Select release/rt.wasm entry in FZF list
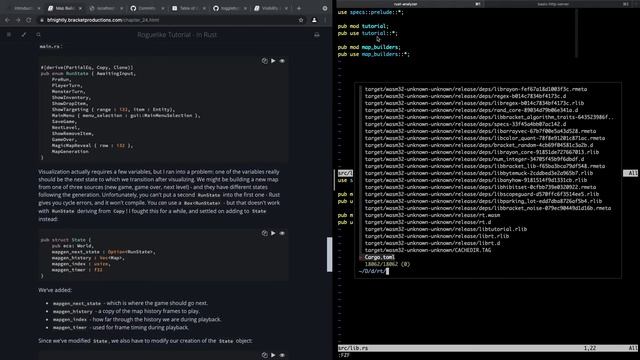The width and height of the screenshot is (640, 360). tap(432, 216)
